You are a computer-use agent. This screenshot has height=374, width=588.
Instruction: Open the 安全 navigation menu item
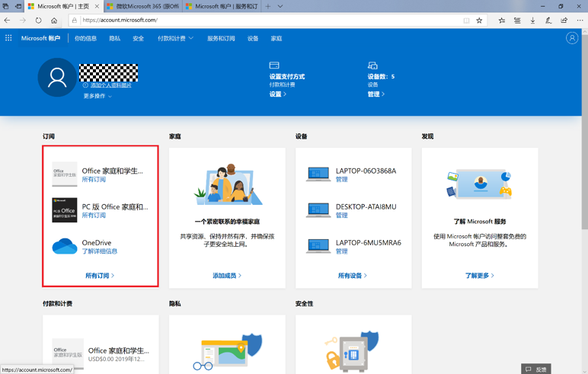click(x=138, y=38)
